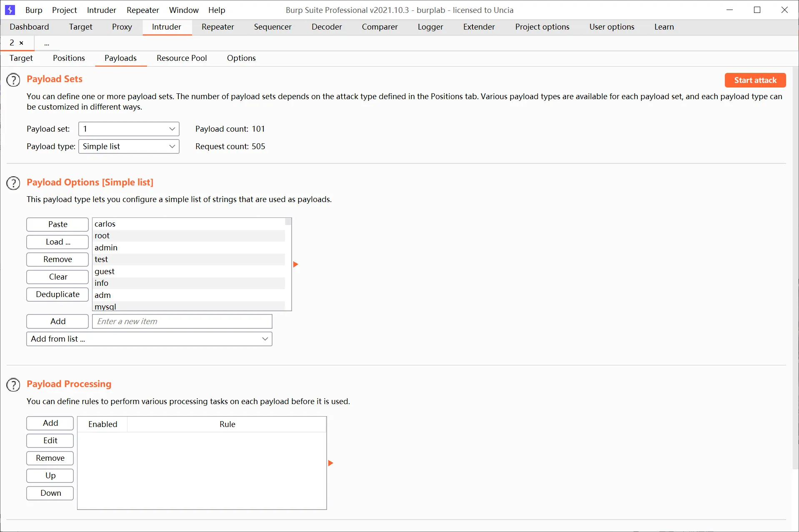Open the Intruder Options sub-tab

(x=241, y=58)
